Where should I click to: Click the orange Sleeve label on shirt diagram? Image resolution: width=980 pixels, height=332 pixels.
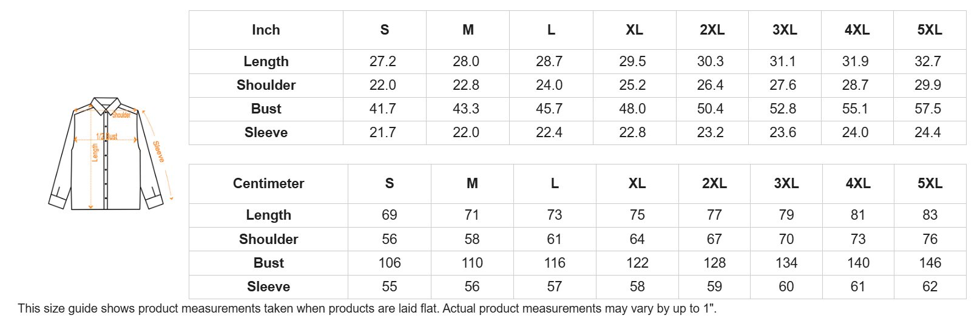coord(158,151)
